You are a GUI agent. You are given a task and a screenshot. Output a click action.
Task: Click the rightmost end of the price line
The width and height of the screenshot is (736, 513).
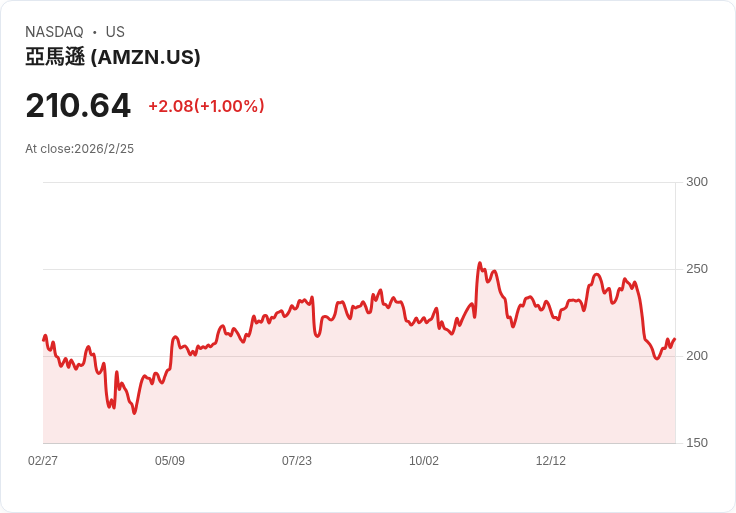point(675,339)
